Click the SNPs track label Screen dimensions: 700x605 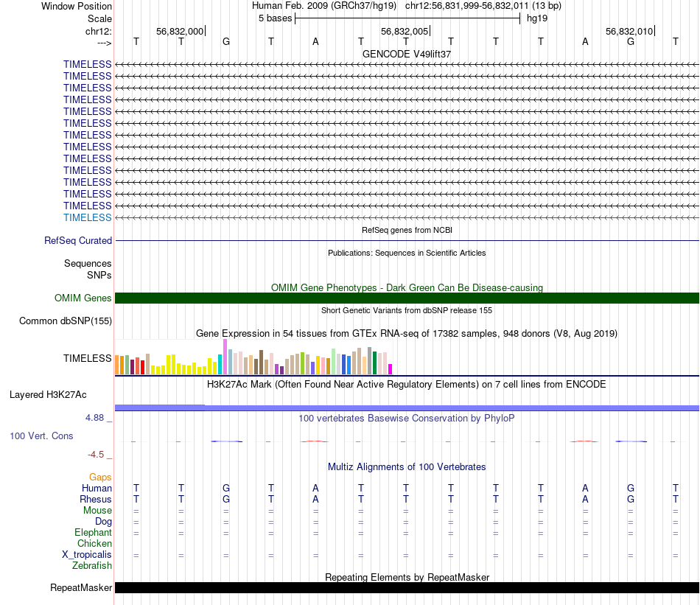coord(99,275)
